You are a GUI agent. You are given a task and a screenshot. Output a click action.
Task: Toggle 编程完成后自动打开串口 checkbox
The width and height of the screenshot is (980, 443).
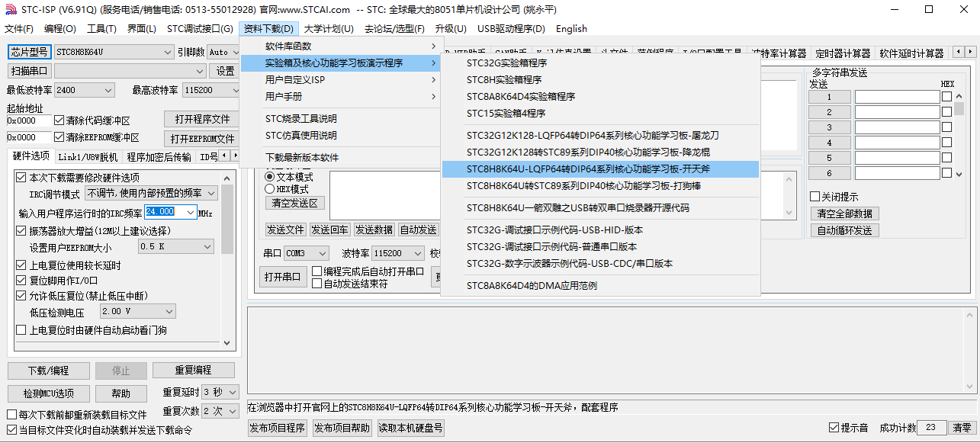(x=316, y=271)
